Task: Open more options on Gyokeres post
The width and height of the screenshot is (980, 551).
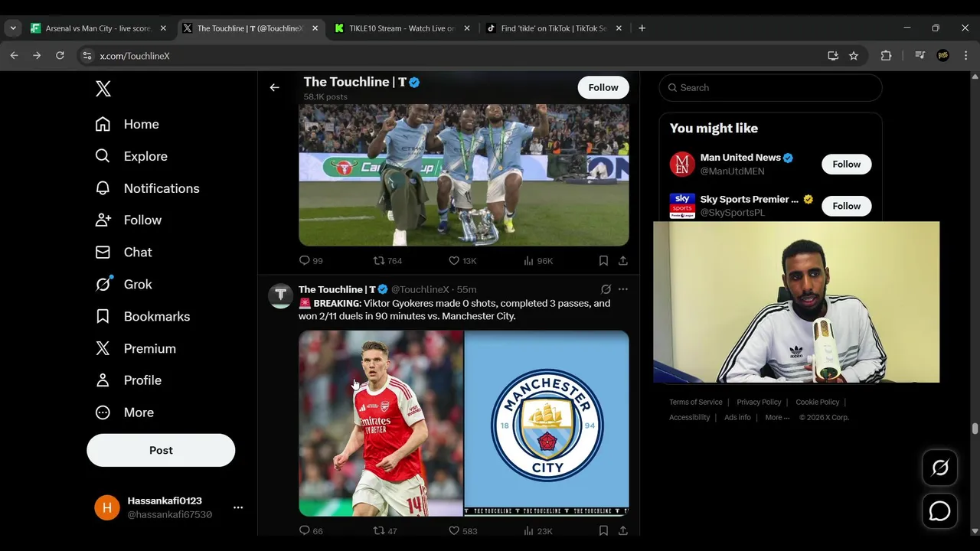Action: click(623, 289)
